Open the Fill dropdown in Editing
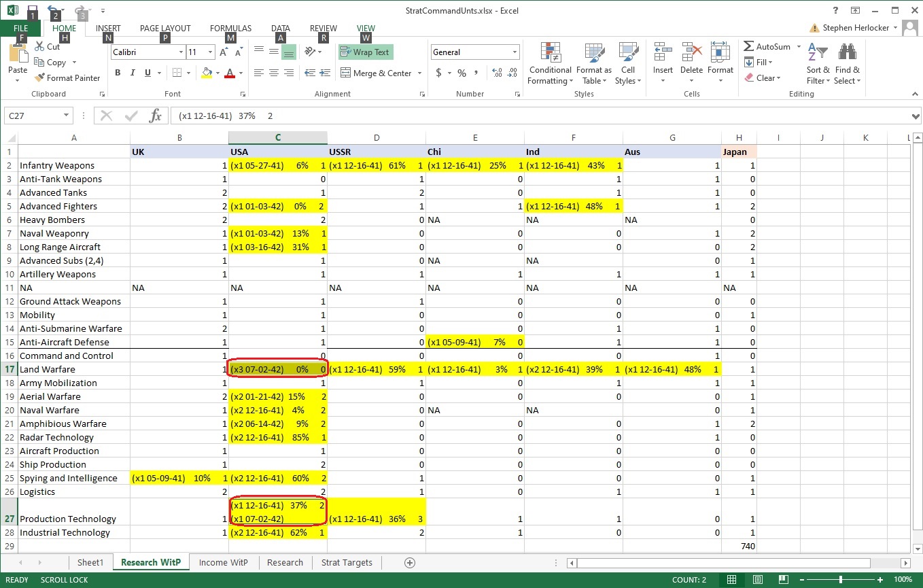Image resolution: width=923 pixels, height=588 pixels. coord(759,63)
